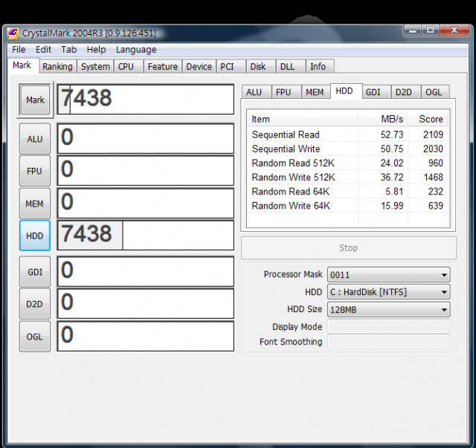Select the Mark tab in main tab row

22,65
